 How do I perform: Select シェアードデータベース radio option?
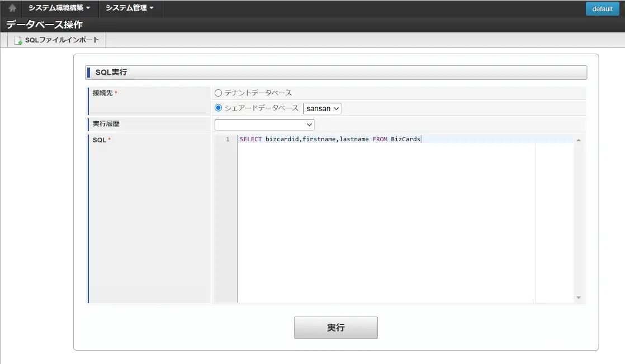click(x=218, y=108)
